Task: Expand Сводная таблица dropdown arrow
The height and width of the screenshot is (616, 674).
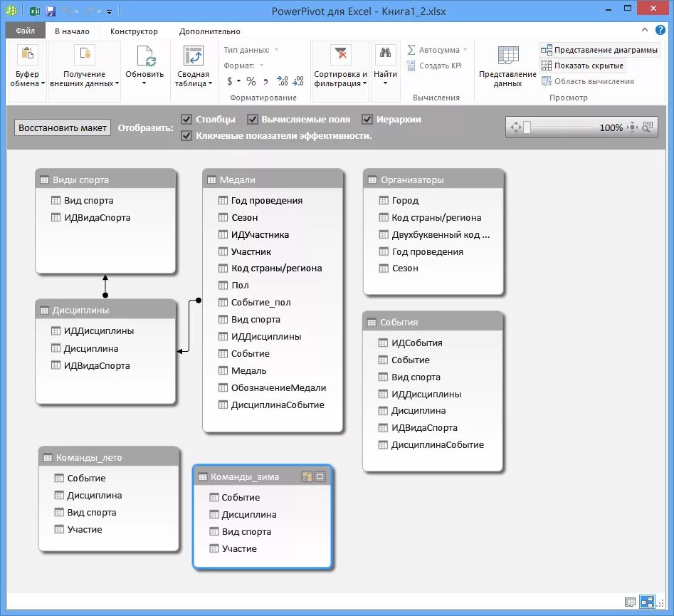Action: click(x=210, y=83)
